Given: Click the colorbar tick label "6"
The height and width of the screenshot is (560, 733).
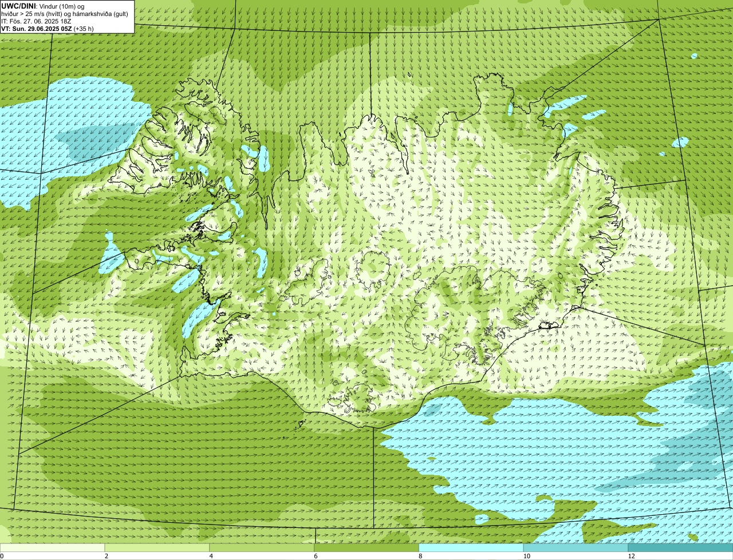Looking at the screenshot, I should (x=316, y=556).
